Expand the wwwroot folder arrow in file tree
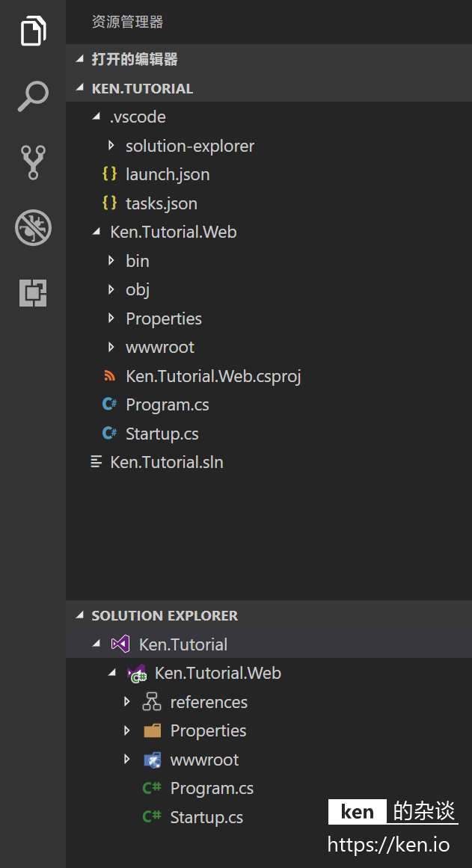This screenshot has width=472, height=868. [111, 347]
